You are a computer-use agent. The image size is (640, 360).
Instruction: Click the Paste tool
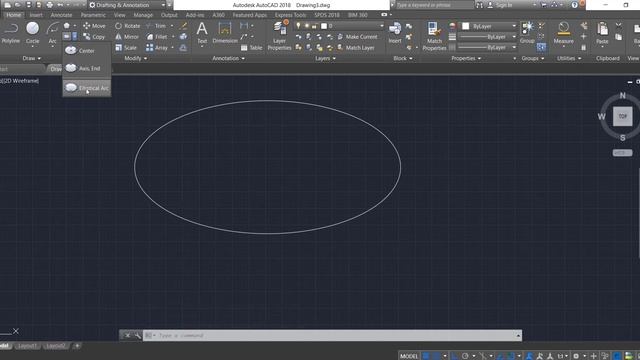click(x=602, y=33)
